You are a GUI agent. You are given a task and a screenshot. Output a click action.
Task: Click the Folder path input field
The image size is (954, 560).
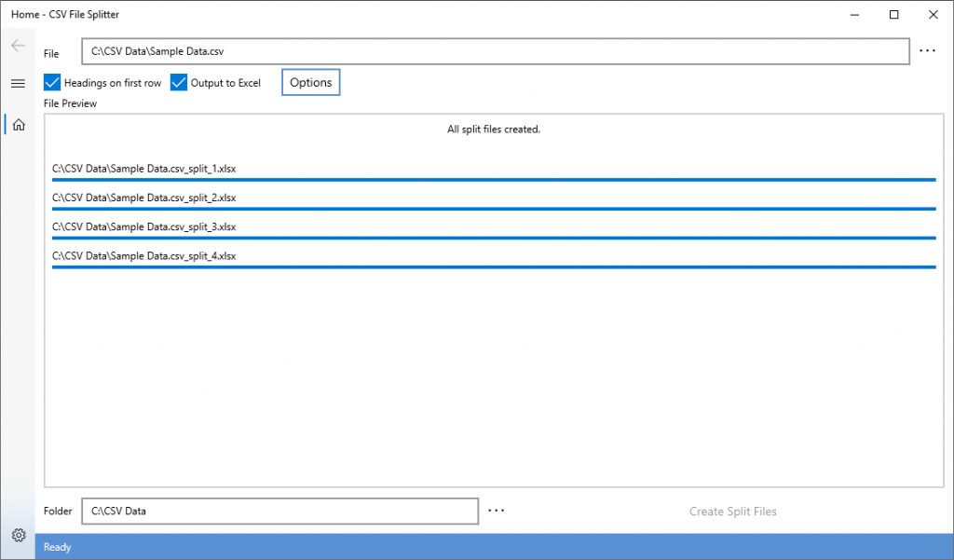click(x=279, y=511)
